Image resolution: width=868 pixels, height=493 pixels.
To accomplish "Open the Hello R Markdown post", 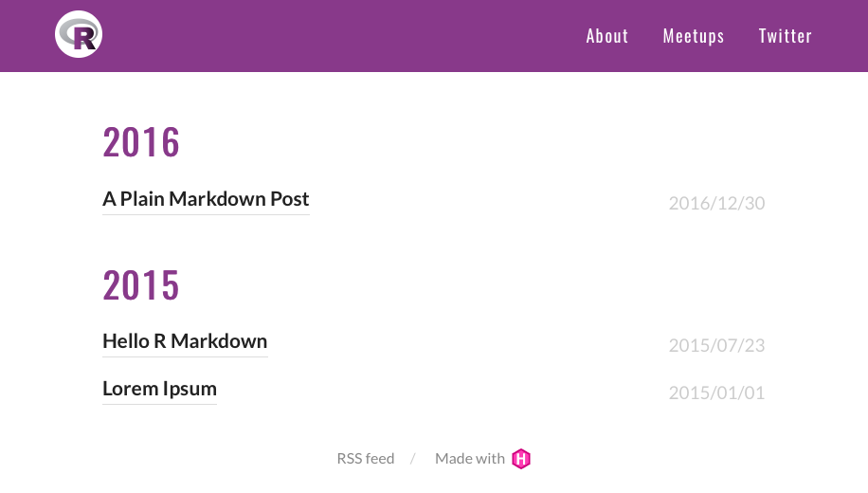I will pyautogui.click(x=185, y=341).
